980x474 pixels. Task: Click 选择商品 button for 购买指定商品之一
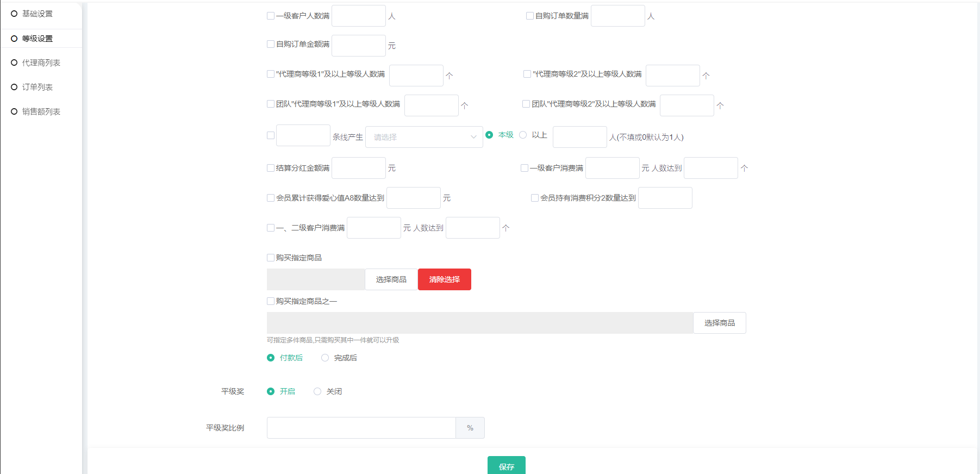[719, 323]
